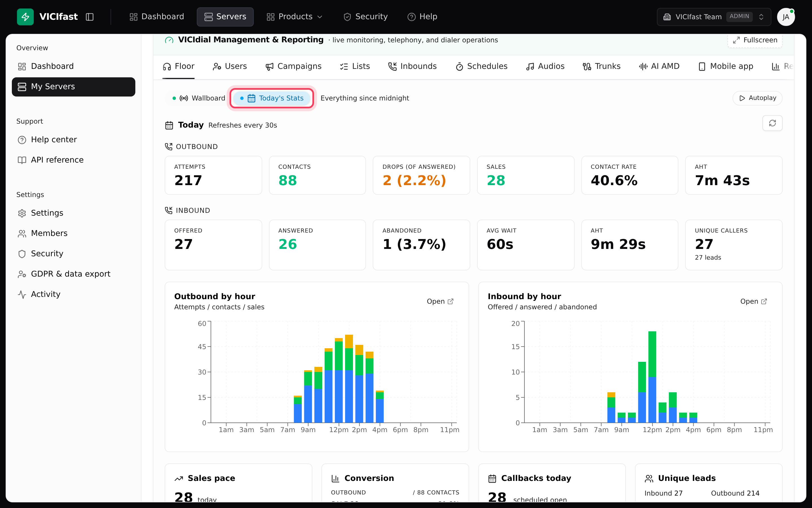Open Members in the sidebar

[74, 233]
